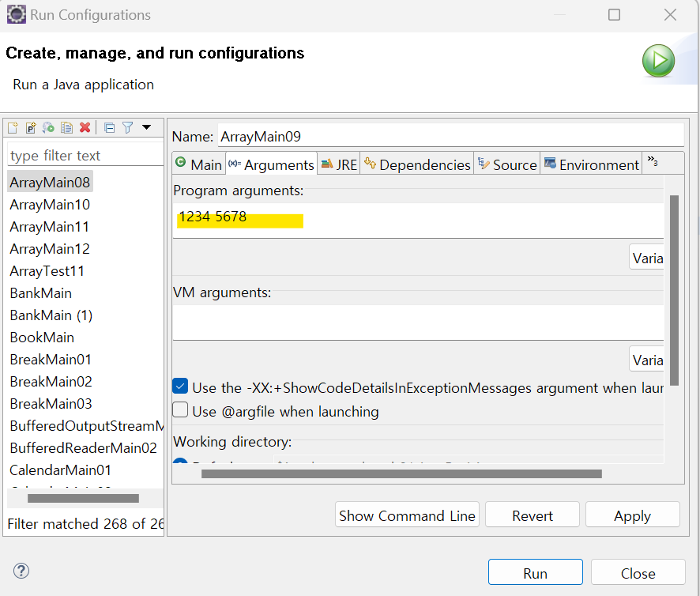Open the filter launch configurations icon
700x596 pixels.
tap(128, 128)
